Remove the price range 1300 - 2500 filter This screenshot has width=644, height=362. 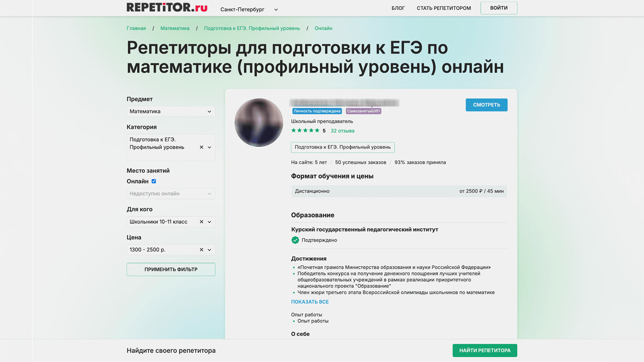[201, 250]
